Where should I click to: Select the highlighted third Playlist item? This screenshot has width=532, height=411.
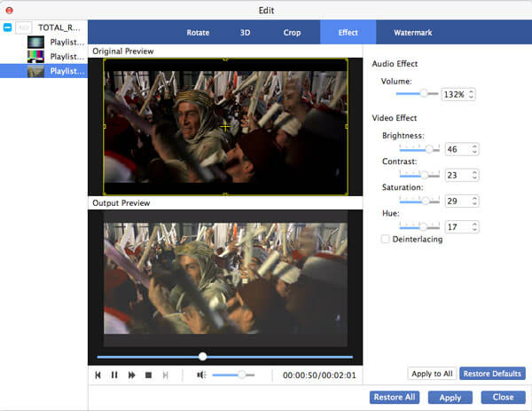point(43,71)
